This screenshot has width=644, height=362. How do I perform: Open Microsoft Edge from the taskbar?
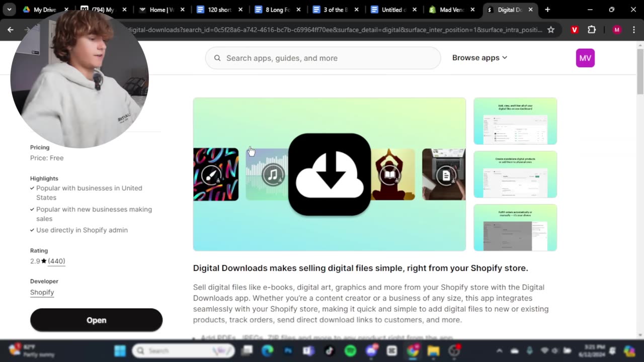[267, 351]
